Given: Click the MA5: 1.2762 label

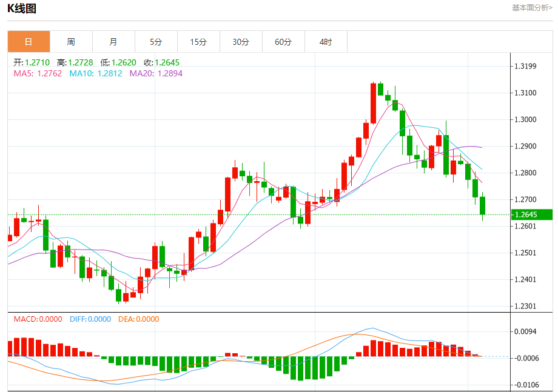Looking at the screenshot, I should pos(38,73).
